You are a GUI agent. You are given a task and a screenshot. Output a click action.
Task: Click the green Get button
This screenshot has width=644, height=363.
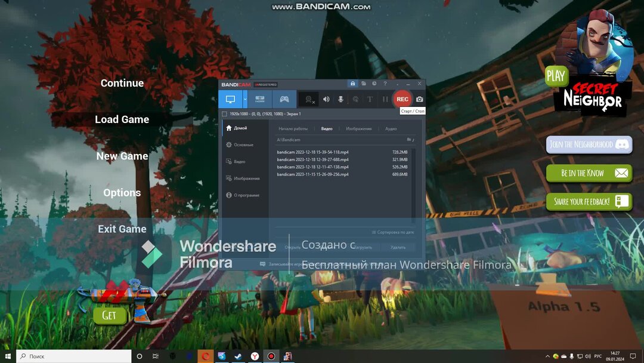(x=109, y=315)
